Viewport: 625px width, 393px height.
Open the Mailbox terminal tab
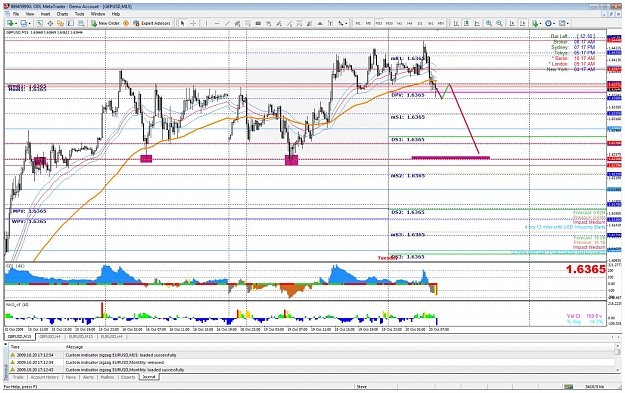coord(107,377)
